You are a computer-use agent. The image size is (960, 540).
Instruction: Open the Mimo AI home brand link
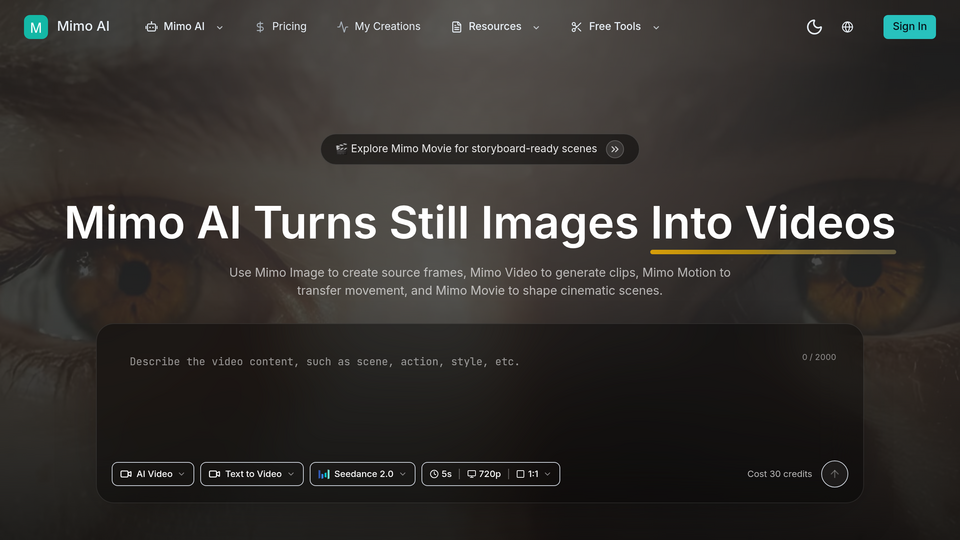tap(67, 27)
